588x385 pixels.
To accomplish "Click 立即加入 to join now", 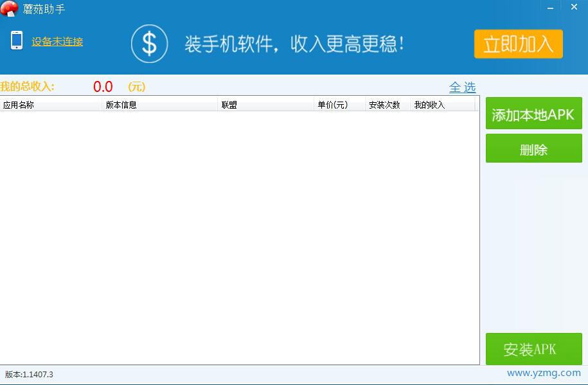I will pyautogui.click(x=518, y=44).
